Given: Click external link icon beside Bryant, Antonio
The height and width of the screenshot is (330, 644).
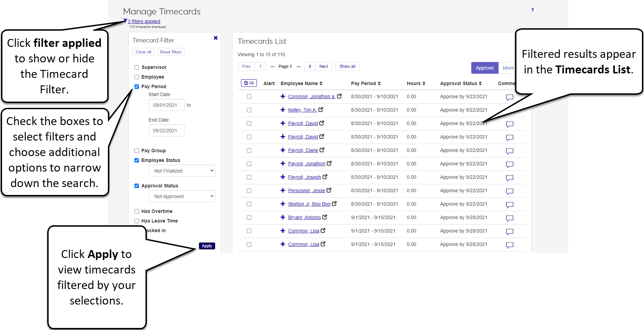Looking at the screenshot, I should click(x=324, y=217).
